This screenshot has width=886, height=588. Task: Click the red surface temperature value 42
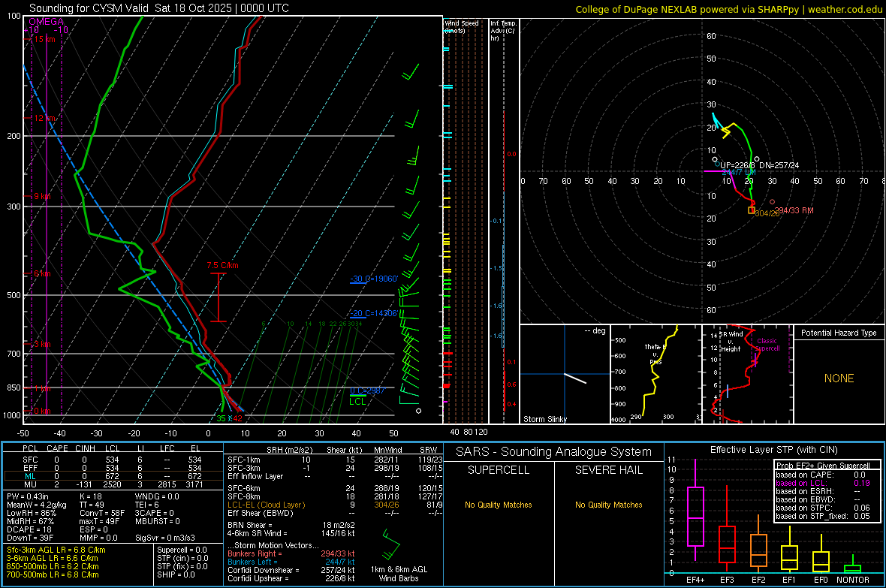(x=238, y=418)
